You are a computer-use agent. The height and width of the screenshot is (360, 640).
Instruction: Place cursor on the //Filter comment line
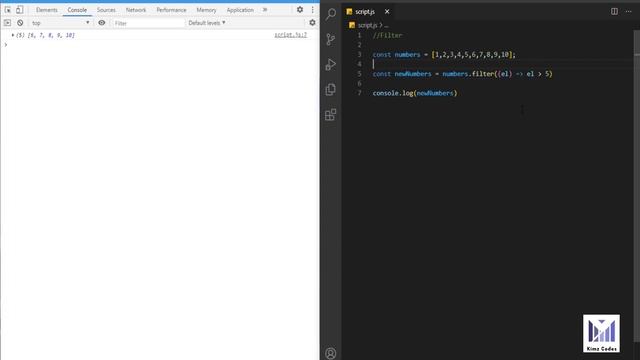point(387,36)
